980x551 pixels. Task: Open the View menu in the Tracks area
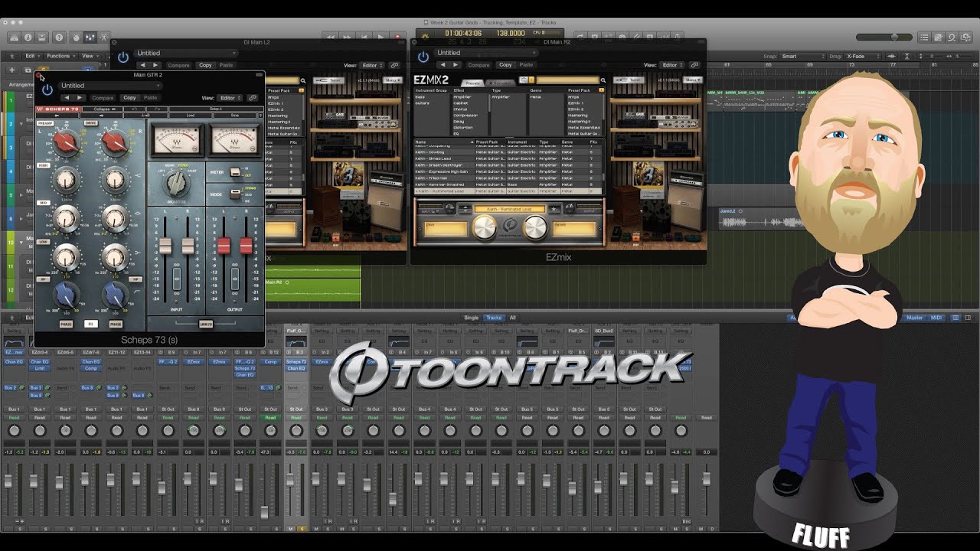pyautogui.click(x=89, y=56)
